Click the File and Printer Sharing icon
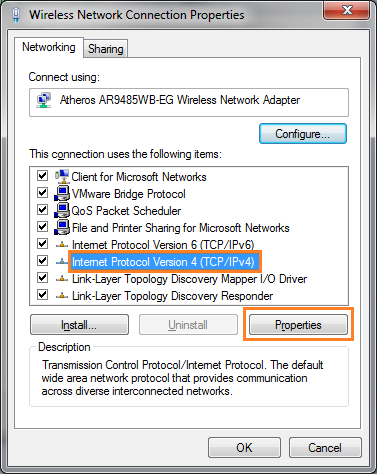This screenshot has width=377, height=474. 62,227
